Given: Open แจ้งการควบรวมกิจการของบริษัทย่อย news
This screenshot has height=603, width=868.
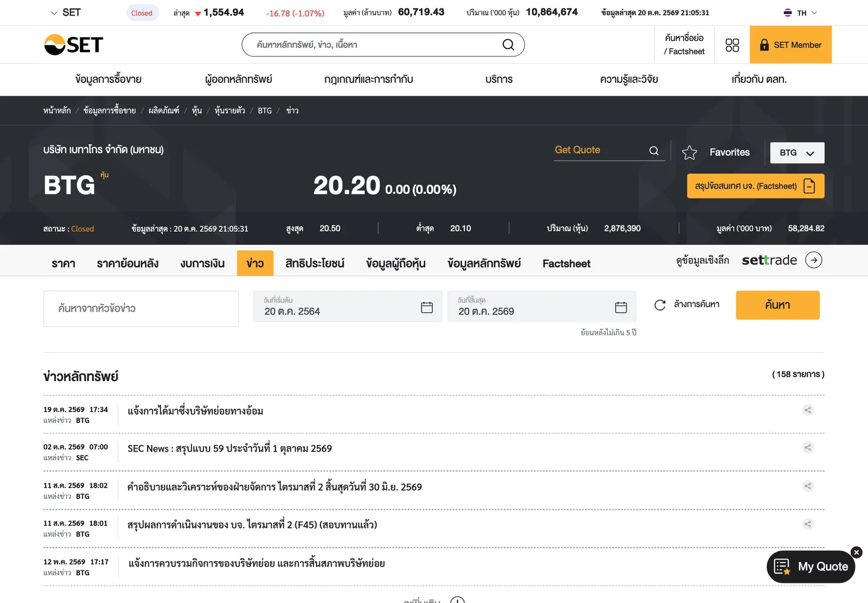Looking at the screenshot, I should click(x=257, y=563).
